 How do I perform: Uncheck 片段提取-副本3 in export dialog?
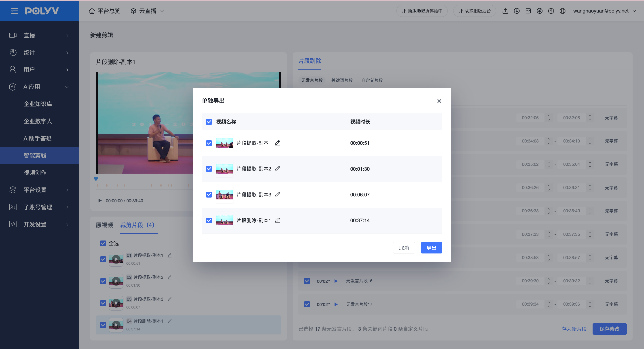tap(209, 194)
